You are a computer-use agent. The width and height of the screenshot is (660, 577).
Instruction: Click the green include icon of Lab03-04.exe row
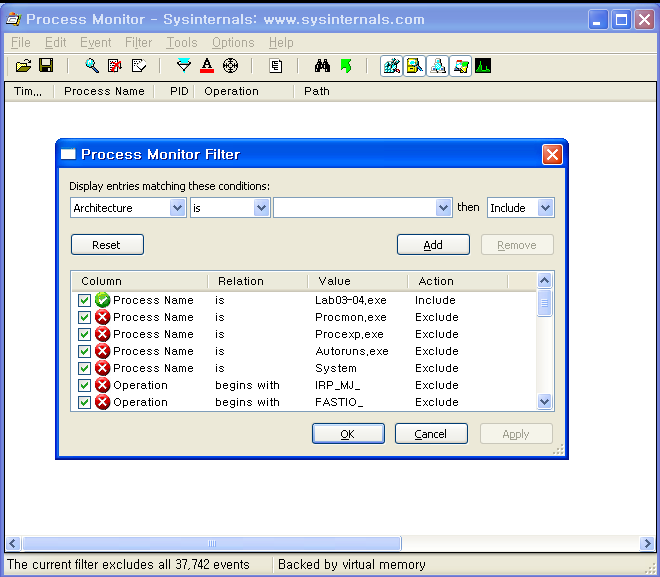(102, 300)
